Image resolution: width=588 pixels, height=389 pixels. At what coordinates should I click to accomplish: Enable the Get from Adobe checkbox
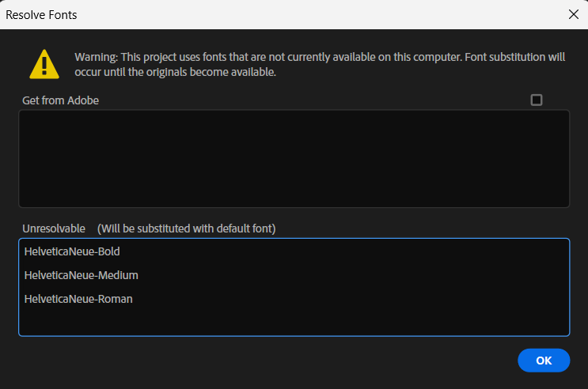(x=537, y=100)
